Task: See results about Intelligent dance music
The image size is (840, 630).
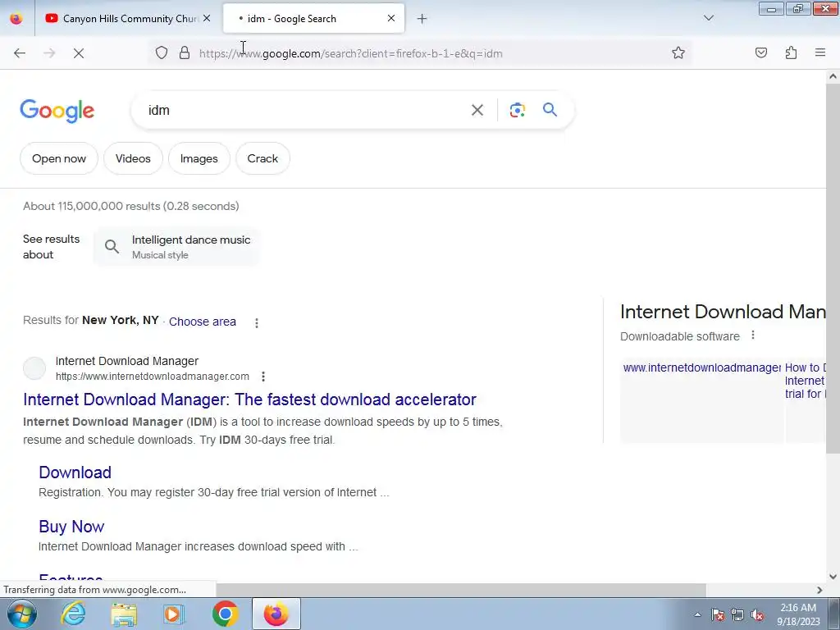Action: pyautogui.click(x=177, y=247)
